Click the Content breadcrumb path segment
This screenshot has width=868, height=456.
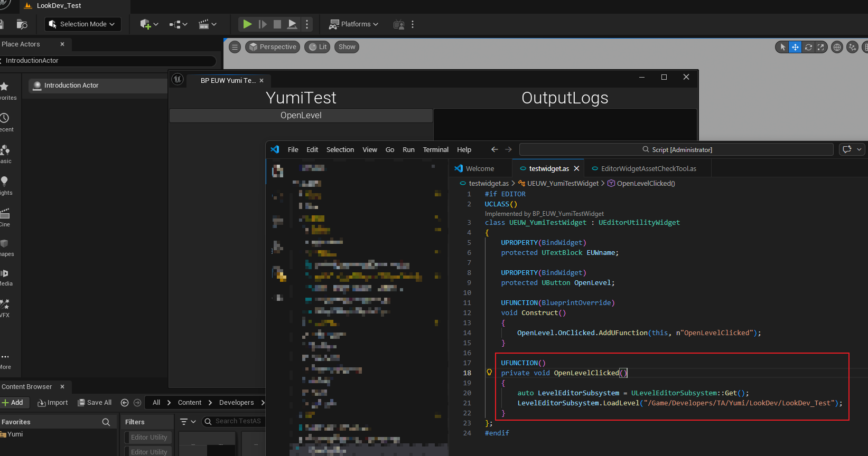[x=190, y=403]
